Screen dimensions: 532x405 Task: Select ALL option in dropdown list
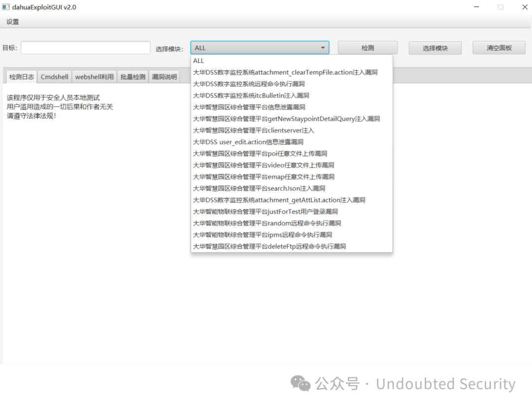pyautogui.click(x=292, y=61)
